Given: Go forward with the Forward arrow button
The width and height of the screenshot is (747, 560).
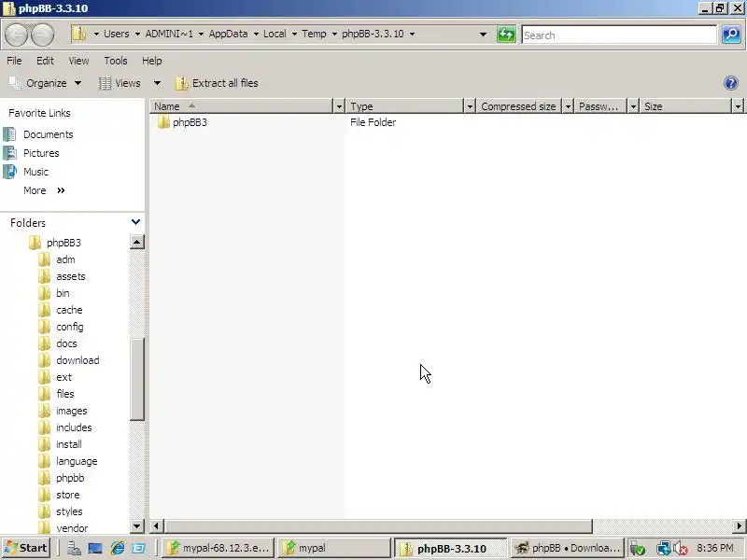Looking at the screenshot, I should point(42,35).
